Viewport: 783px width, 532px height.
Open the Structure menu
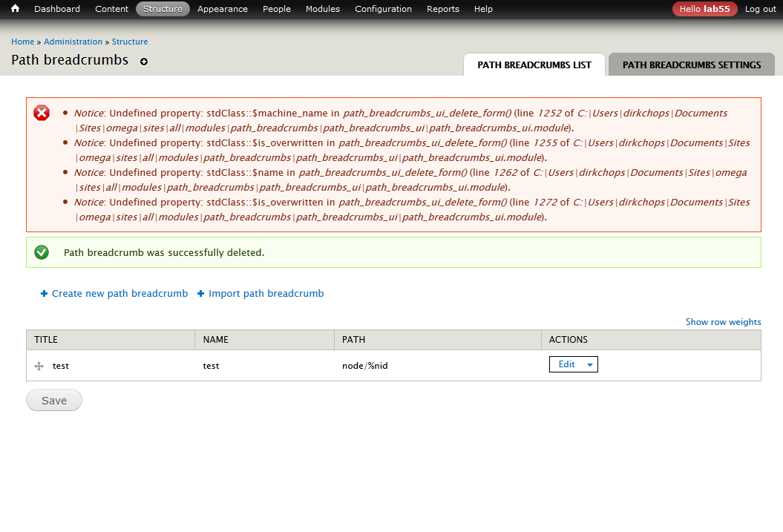click(x=163, y=9)
